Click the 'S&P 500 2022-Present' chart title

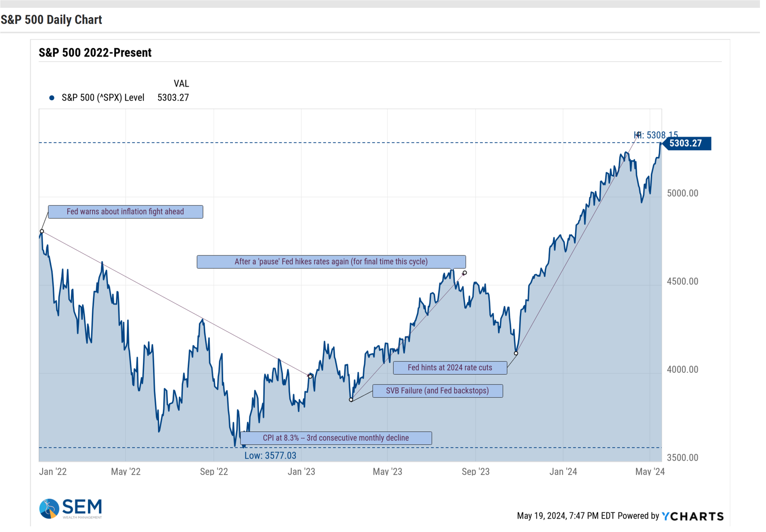(95, 52)
